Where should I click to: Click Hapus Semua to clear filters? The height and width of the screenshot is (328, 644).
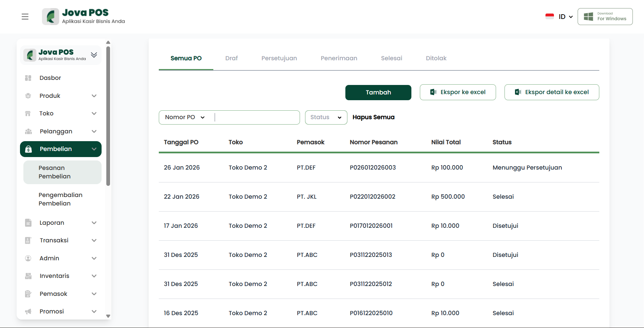(373, 117)
